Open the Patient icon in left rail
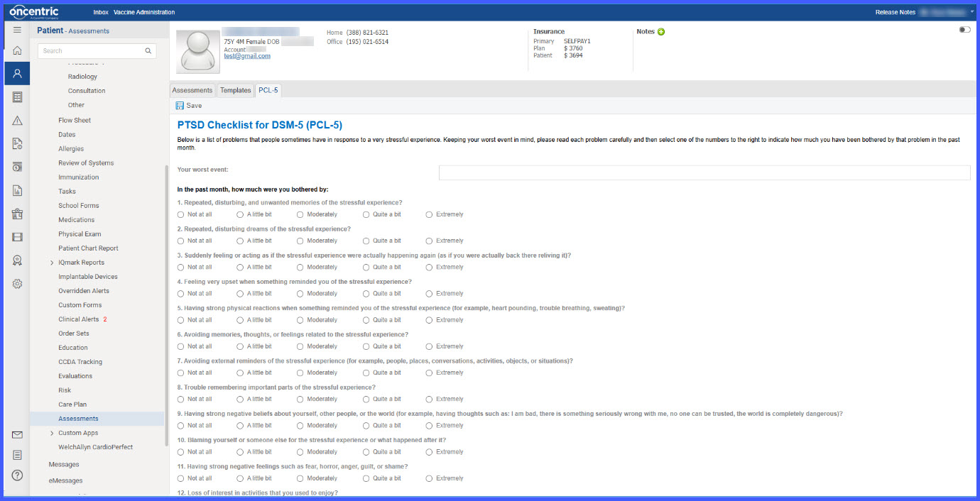980x501 pixels. pyautogui.click(x=17, y=74)
